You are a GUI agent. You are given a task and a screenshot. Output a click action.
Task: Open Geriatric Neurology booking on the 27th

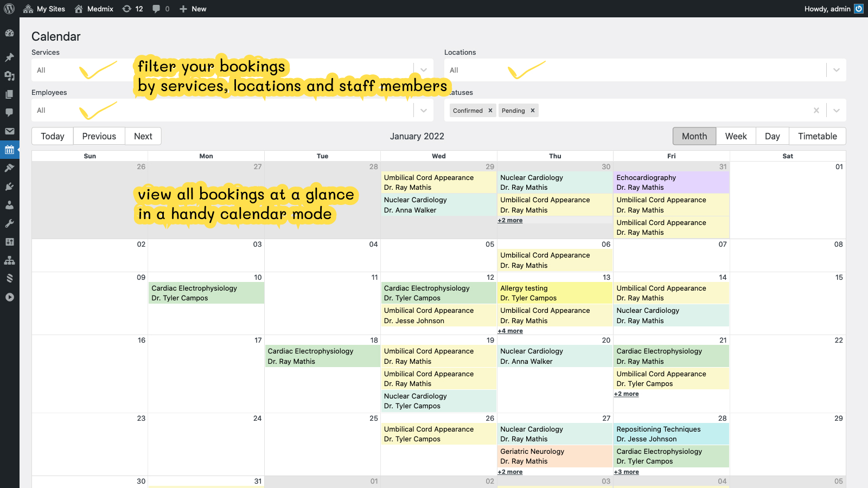(555, 456)
